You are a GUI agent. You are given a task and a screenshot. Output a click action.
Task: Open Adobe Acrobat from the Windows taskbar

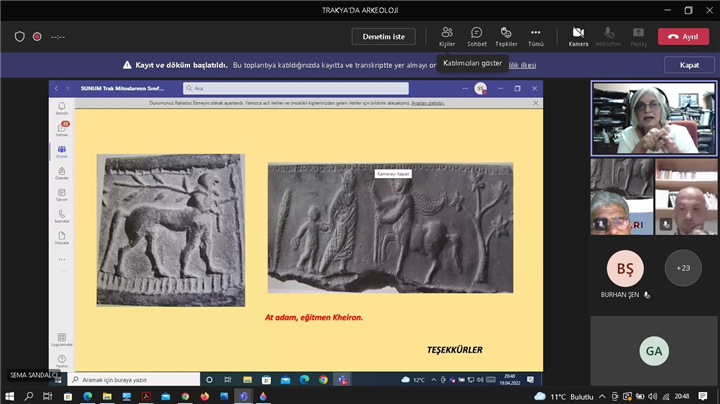tap(146, 396)
